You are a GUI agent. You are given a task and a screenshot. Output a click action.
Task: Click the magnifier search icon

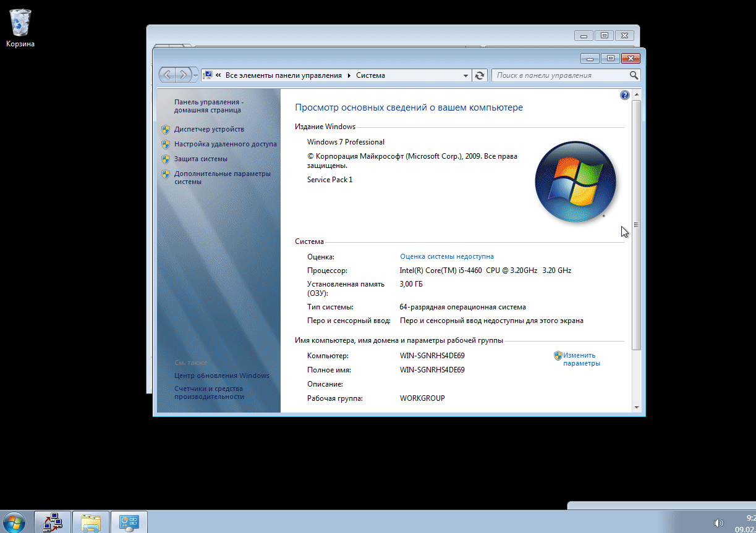634,75
